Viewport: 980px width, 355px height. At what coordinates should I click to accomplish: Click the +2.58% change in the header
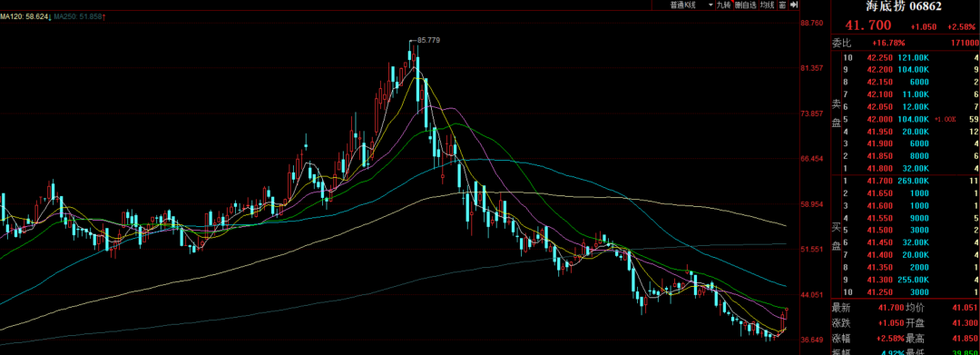[961, 27]
